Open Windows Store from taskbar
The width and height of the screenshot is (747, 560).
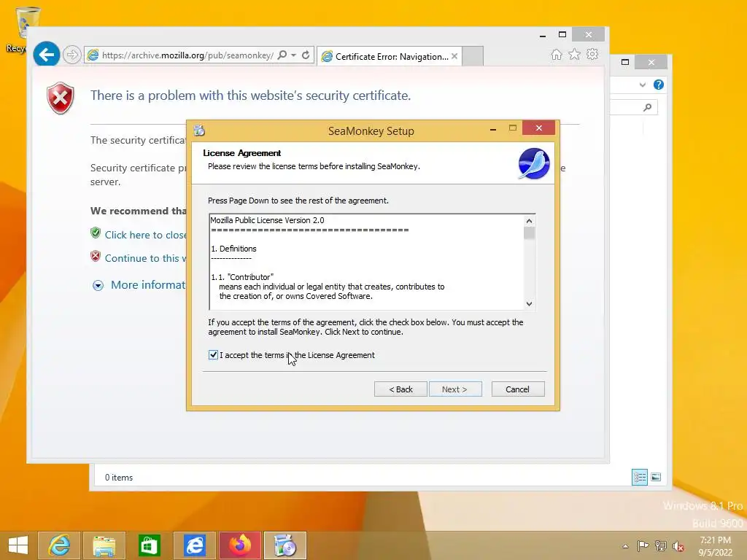(x=149, y=545)
